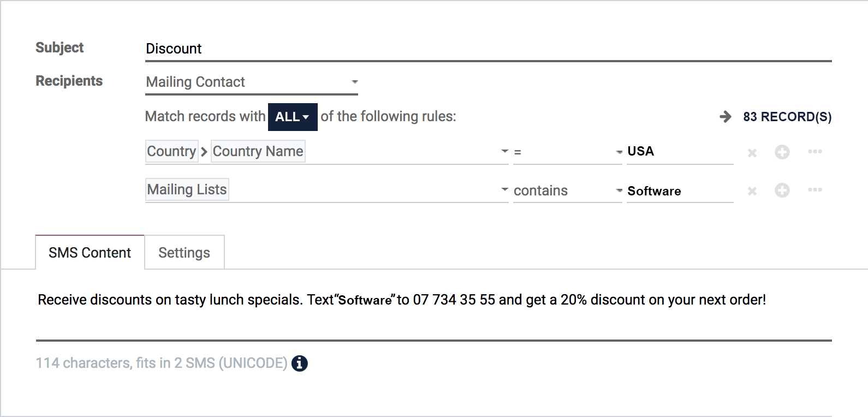
Task: Switch to the Settings tab
Action: (185, 253)
